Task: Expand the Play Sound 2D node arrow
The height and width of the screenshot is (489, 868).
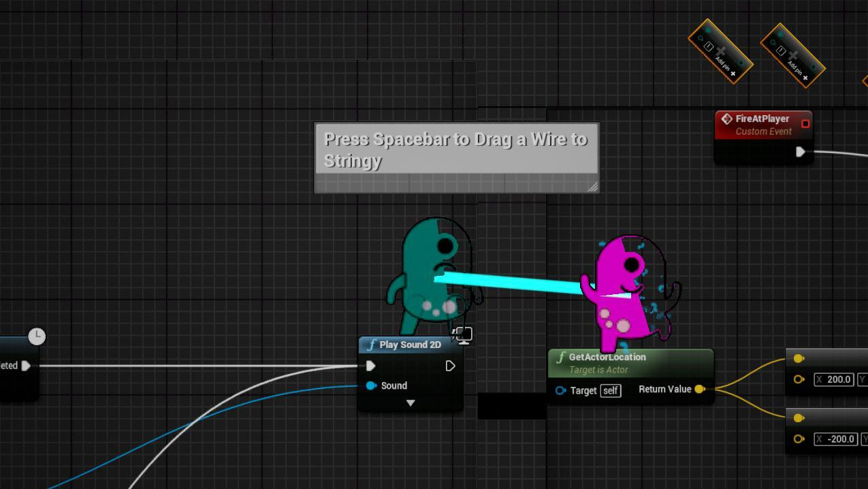Action: pyautogui.click(x=411, y=403)
